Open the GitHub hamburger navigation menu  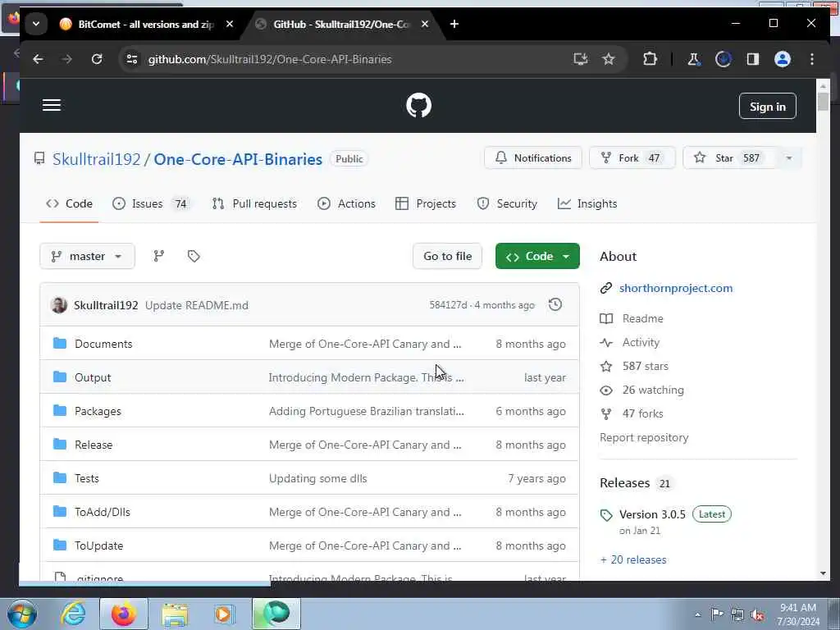(x=52, y=105)
